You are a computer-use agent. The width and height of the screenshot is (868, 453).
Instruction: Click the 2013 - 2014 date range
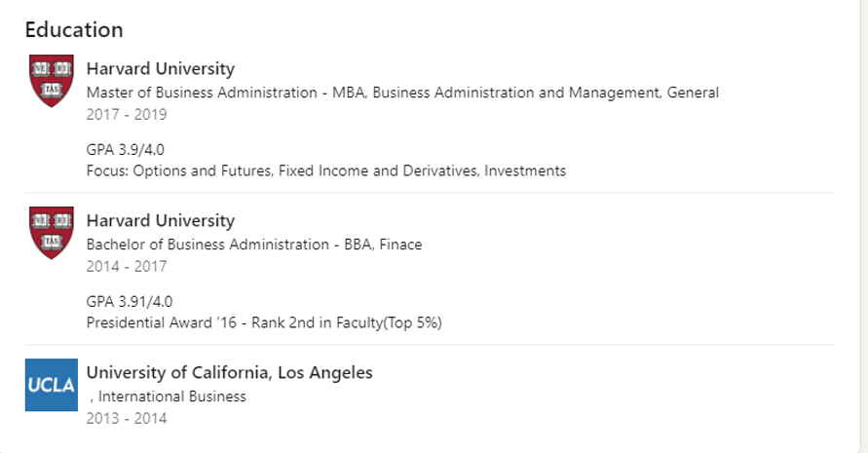click(x=127, y=419)
